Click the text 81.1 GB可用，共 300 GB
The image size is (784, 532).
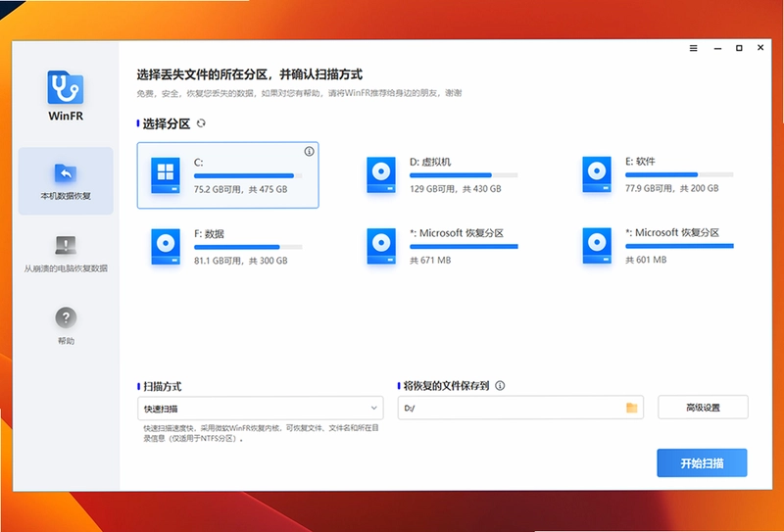tap(240, 261)
